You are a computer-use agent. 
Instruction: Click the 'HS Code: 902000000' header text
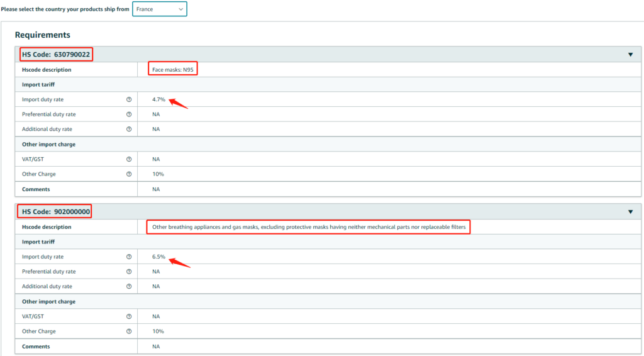(x=56, y=212)
